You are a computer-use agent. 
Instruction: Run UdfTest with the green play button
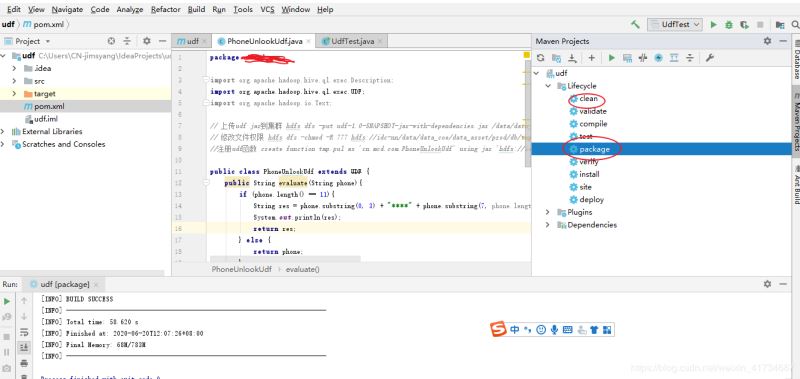(714, 24)
